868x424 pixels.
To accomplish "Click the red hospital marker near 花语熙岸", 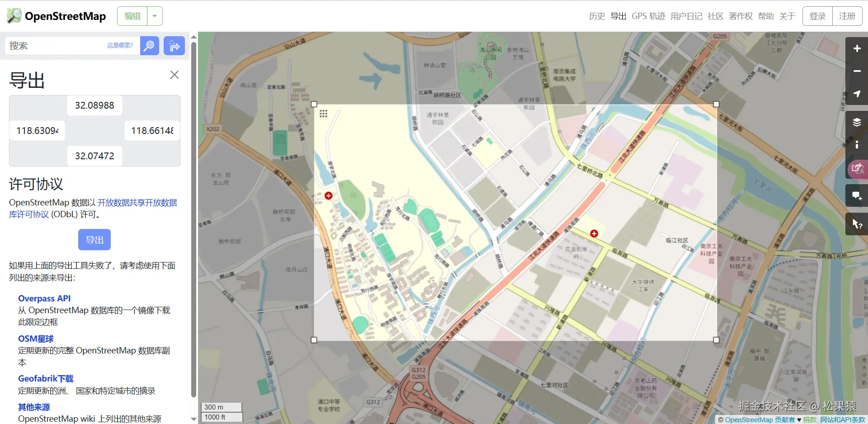I will coord(594,233).
